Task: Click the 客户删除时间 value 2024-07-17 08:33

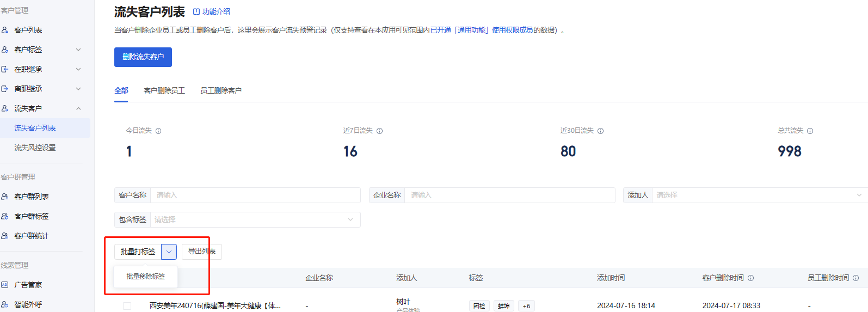Action: [x=731, y=306]
